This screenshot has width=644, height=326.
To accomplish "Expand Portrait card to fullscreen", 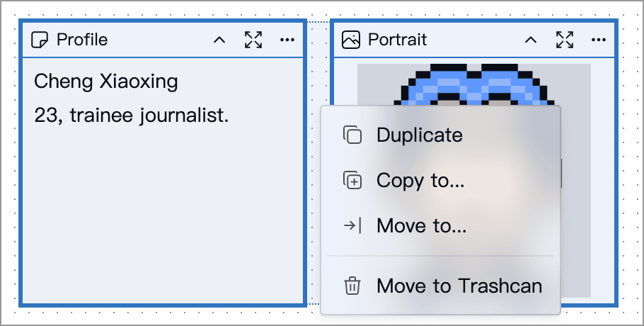I will pos(565,40).
